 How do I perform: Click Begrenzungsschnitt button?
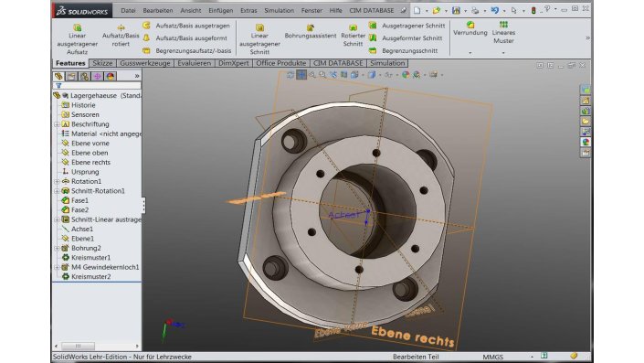click(x=404, y=50)
